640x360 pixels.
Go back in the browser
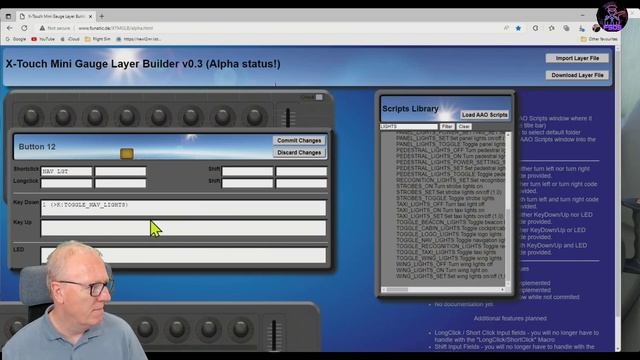[9, 28]
